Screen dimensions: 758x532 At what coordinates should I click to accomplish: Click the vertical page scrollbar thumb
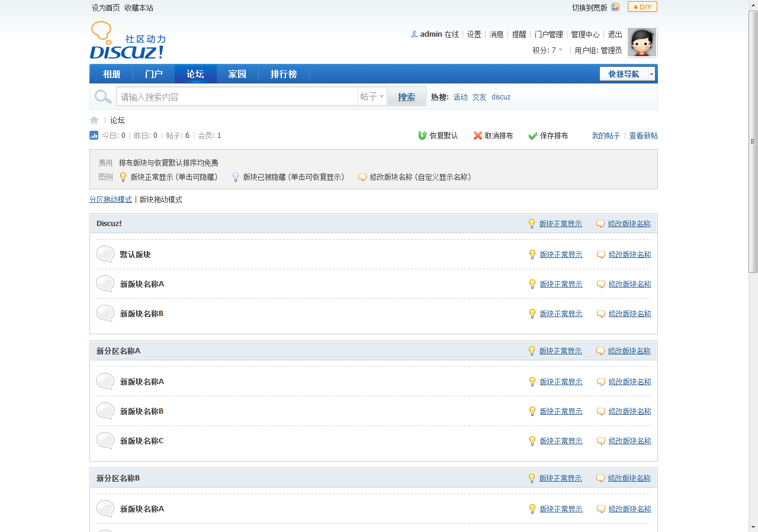[x=753, y=141]
